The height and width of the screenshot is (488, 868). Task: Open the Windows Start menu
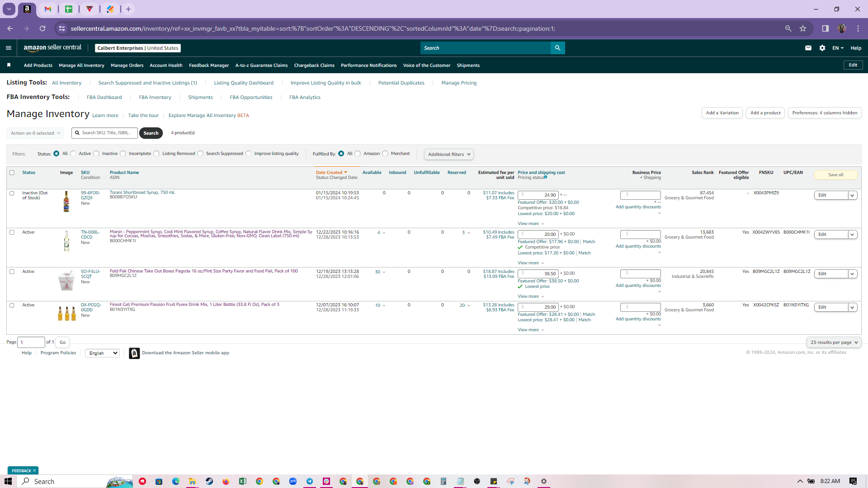(x=8, y=481)
